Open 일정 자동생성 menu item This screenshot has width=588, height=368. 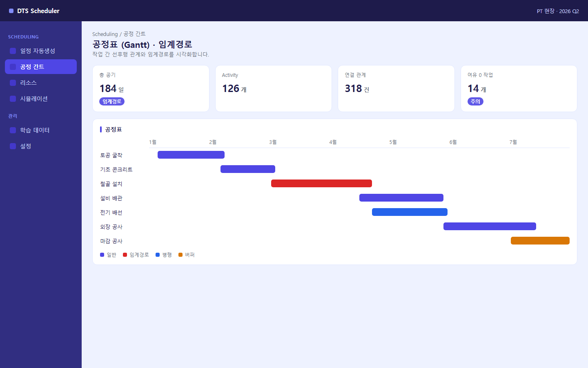[41, 51]
